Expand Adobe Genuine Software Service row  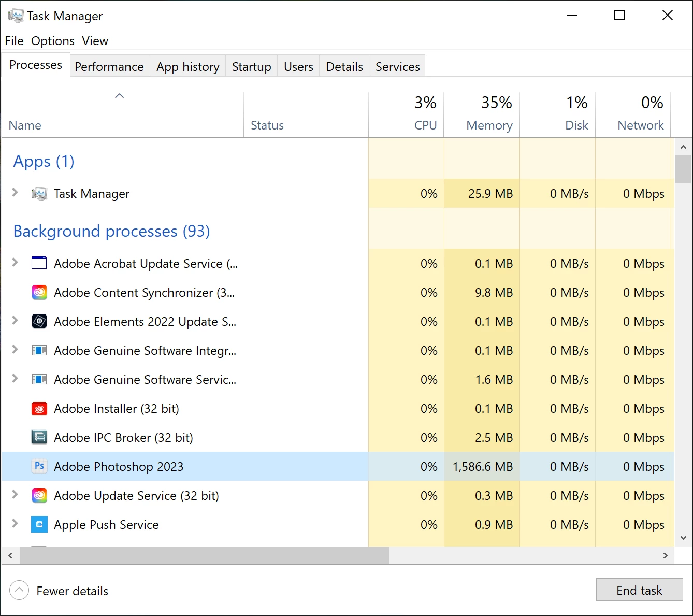(x=15, y=379)
